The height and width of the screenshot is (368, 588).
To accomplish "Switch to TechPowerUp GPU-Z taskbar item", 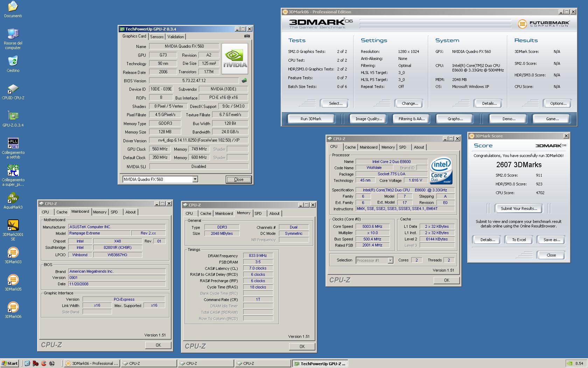I will (x=320, y=363).
